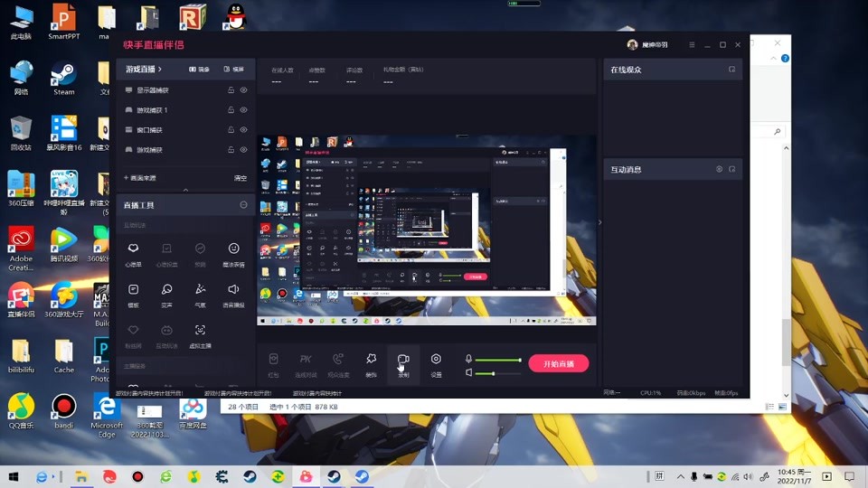Hide the 显示器捕获 source

[243, 89]
